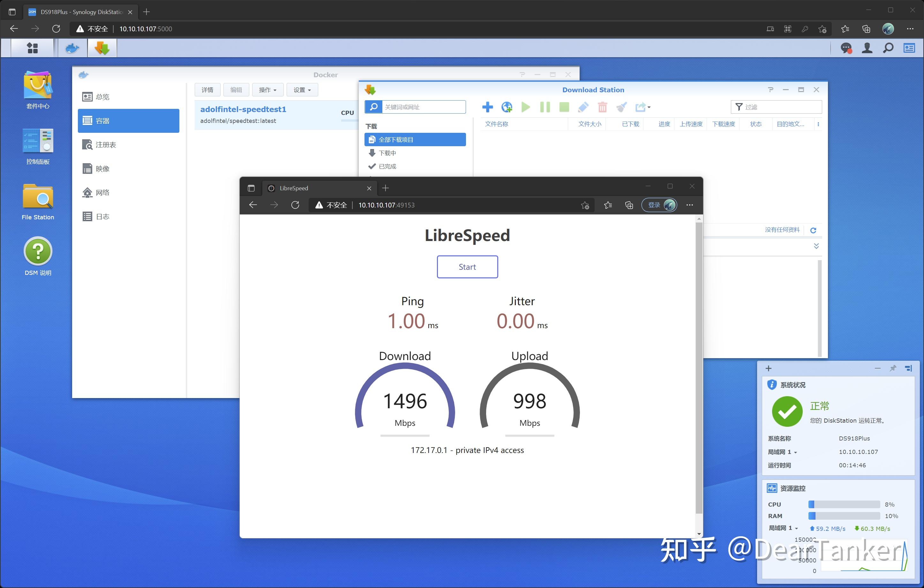Viewport: 924px width, 588px height.
Task: Select 已完成 category
Action: (x=415, y=167)
